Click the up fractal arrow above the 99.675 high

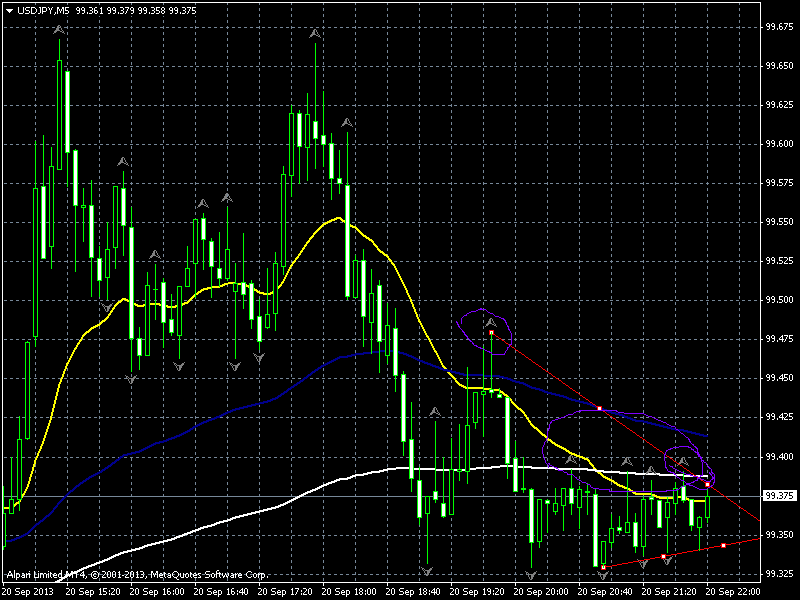59,30
